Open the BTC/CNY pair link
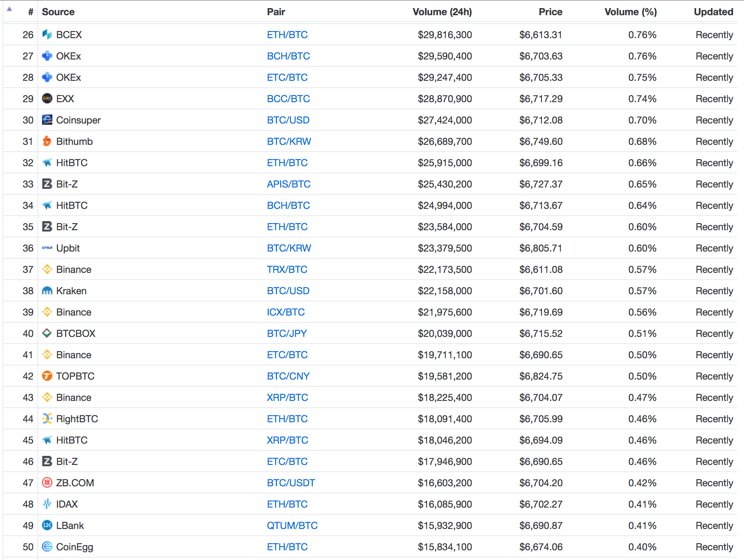Image resolution: width=744 pixels, height=560 pixels. (288, 376)
